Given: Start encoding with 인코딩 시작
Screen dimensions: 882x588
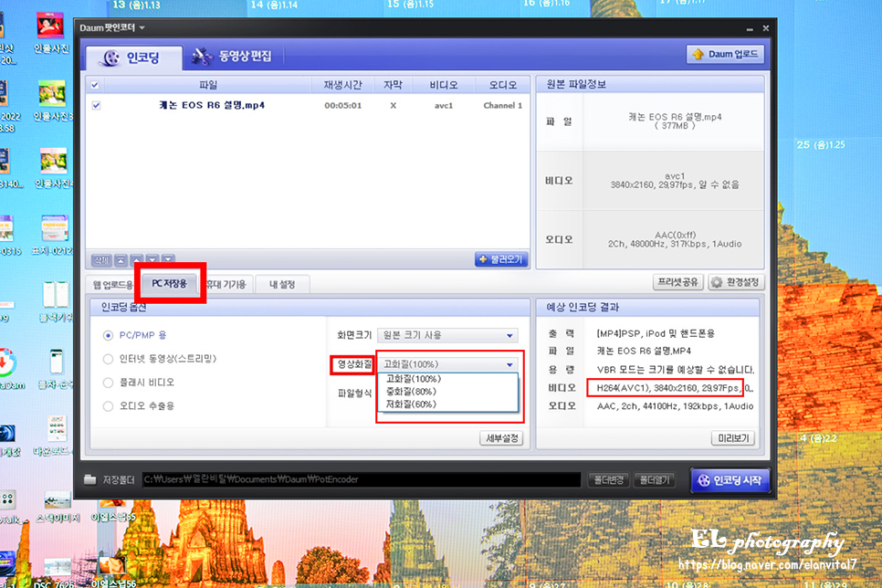Looking at the screenshot, I should 730,480.
